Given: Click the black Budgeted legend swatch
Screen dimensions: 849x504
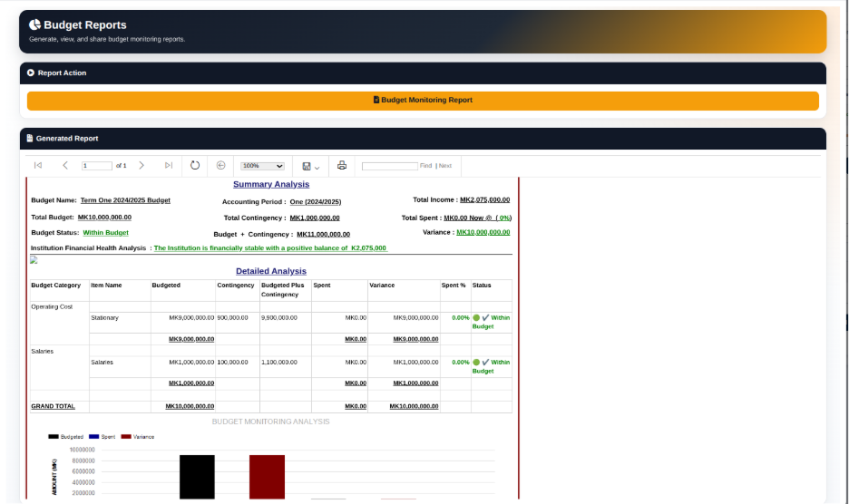Looking at the screenshot, I should (x=53, y=437).
